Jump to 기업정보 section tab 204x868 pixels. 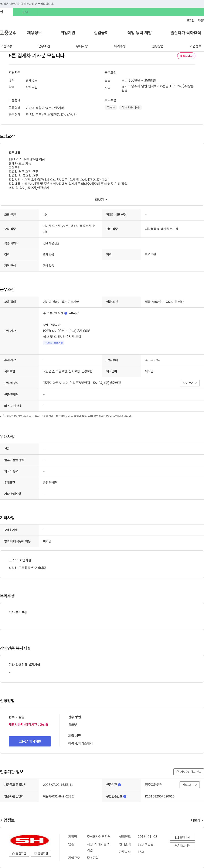(x=195, y=46)
